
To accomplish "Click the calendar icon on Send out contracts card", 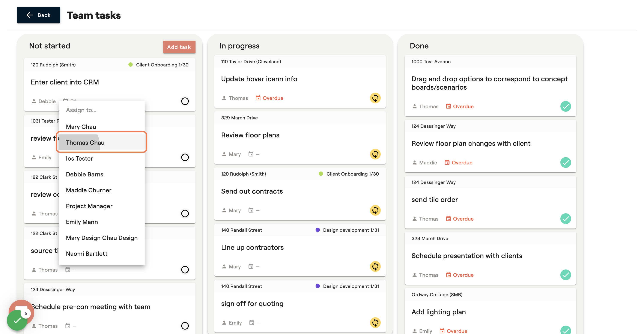I will point(251,211).
